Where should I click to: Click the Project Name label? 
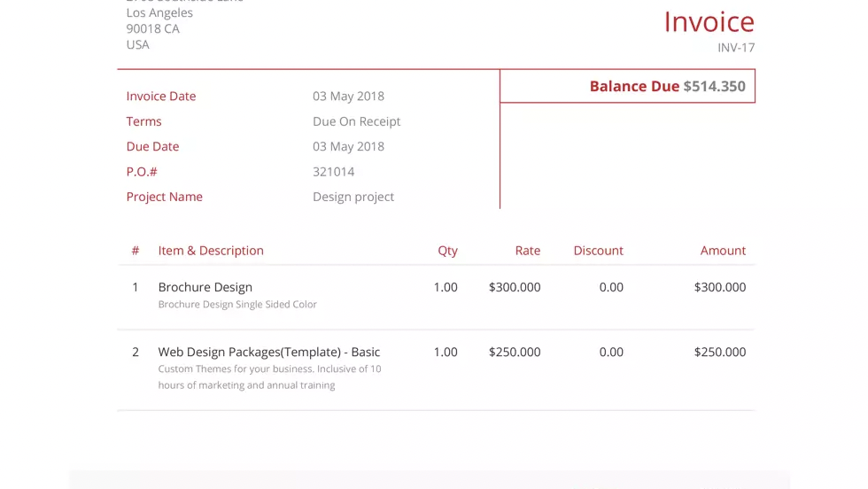[164, 197]
